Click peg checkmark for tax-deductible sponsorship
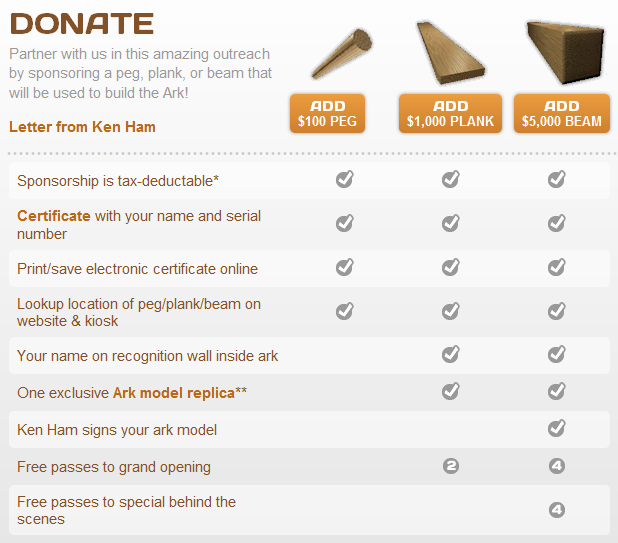The width and height of the screenshot is (618, 543). click(344, 180)
